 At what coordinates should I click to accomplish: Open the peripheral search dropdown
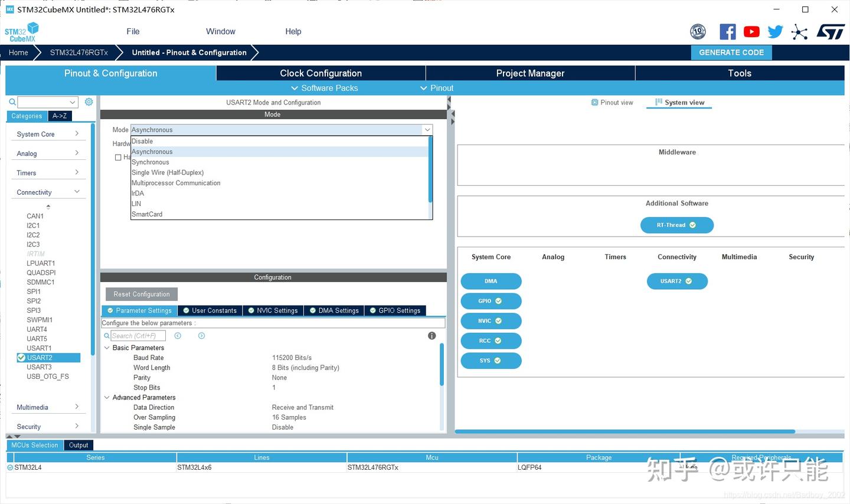click(x=73, y=102)
